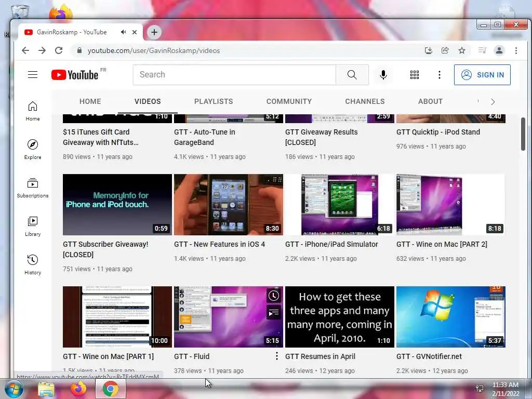Screen dimensions: 532x399
Task: Add GTT - Fluid to Watch later
Action: (x=274, y=296)
